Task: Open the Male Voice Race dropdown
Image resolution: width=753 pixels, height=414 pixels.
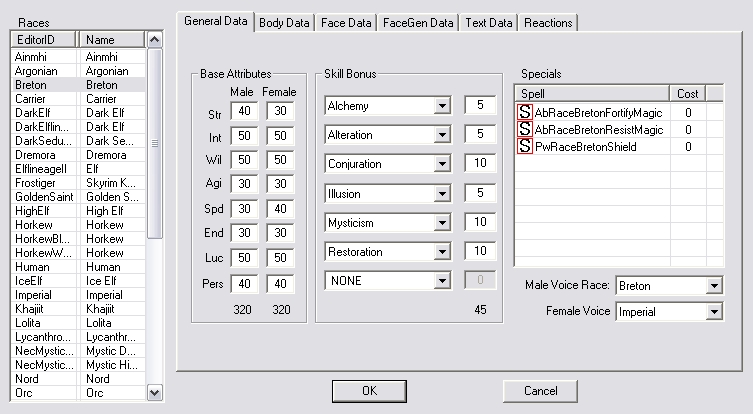Action: (713, 286)
